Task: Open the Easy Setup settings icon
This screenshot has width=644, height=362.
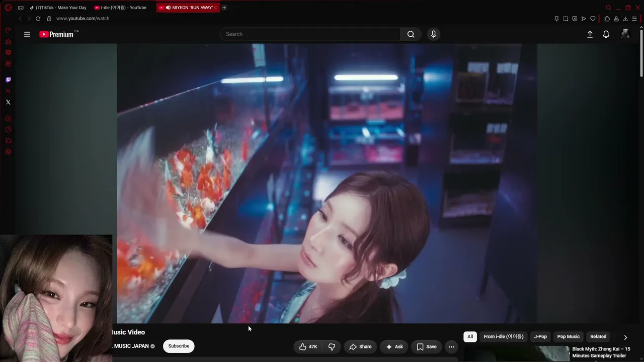Action: coord(634,19)
